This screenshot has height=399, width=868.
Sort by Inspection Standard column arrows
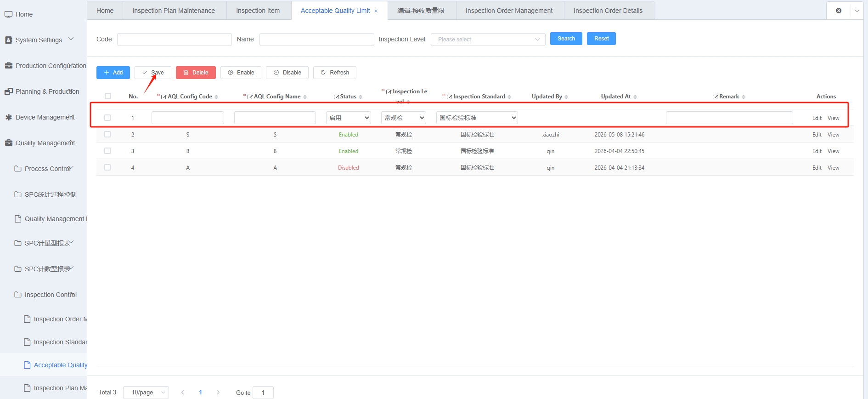(x=509, y=97)
